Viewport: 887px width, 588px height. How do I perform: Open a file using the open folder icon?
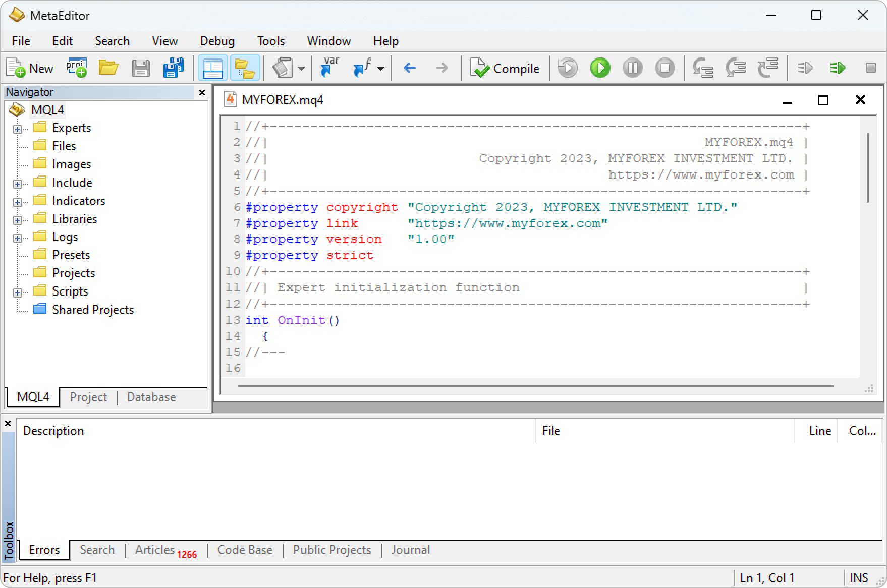tap(108, 68)
